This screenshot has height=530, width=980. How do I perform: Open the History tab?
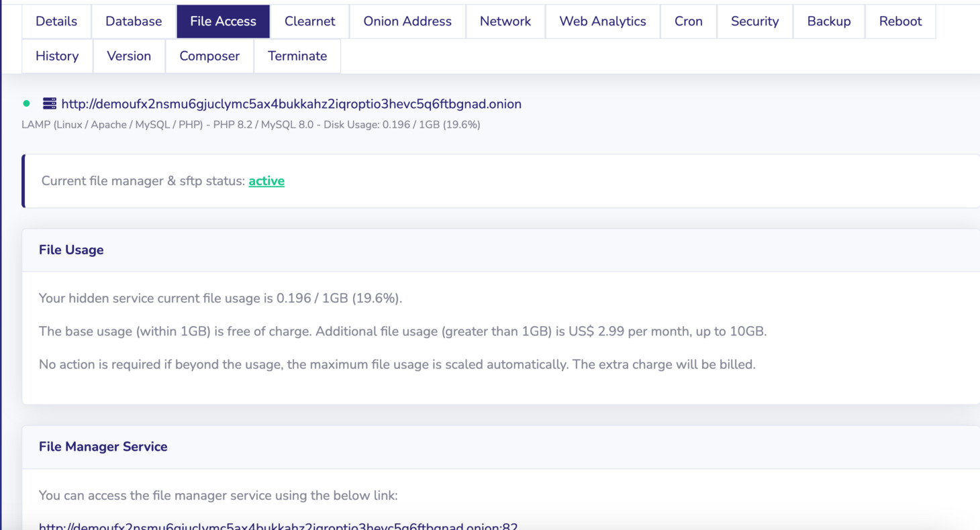pyautogui.click(x=57, y=56)
